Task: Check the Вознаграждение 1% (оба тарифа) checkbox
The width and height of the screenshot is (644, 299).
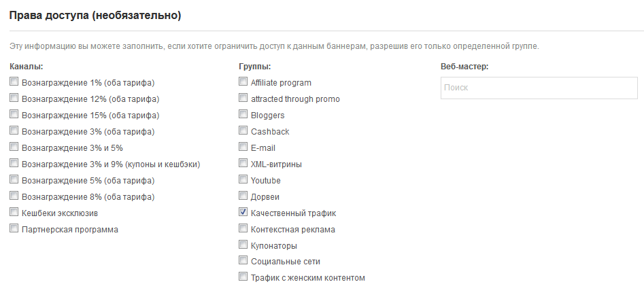Action: (14, 82)
